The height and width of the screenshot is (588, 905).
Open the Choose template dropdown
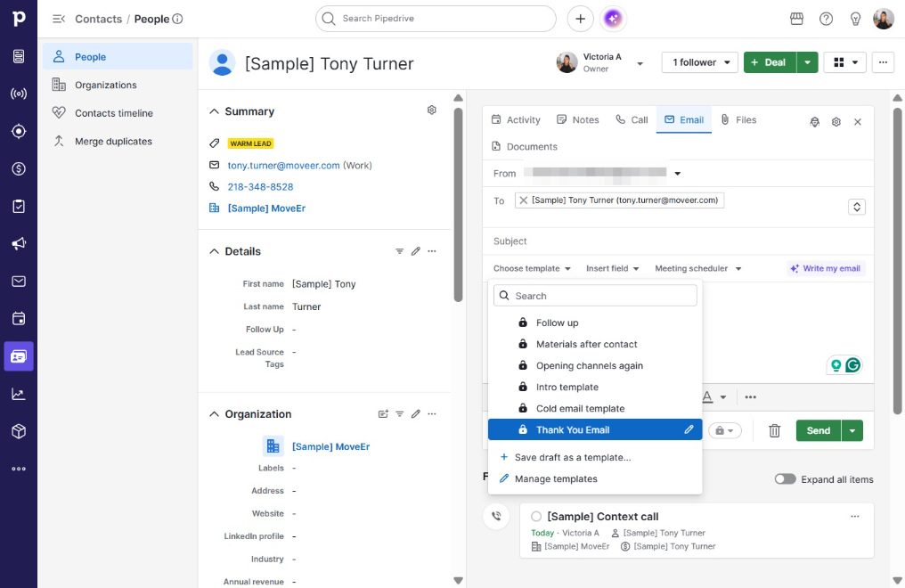(532, 268)
